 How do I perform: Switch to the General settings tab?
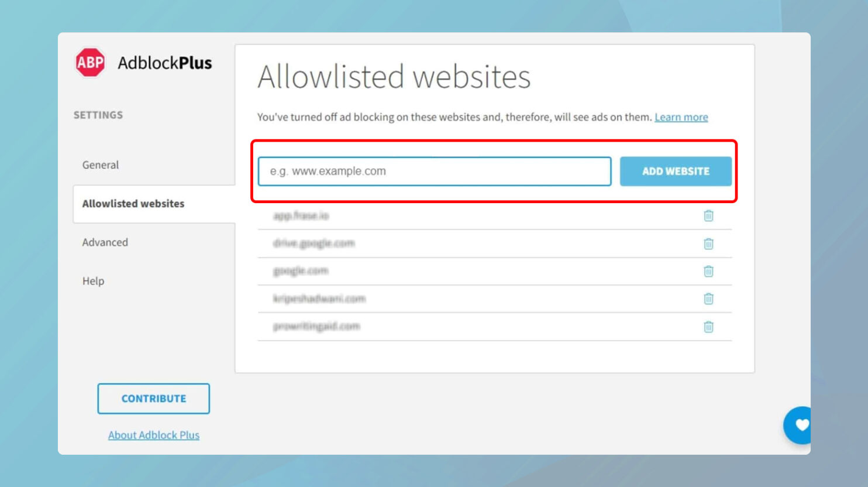point(100,164)
